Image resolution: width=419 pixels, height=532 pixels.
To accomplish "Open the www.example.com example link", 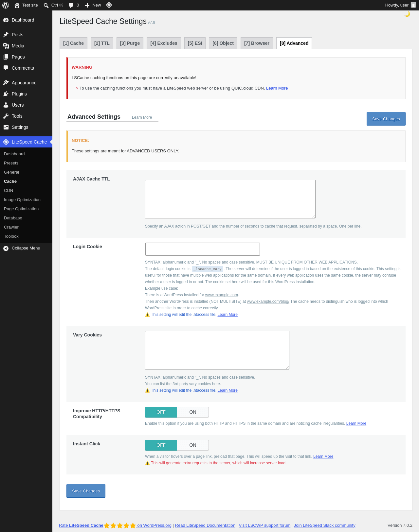I will [222, 295].
